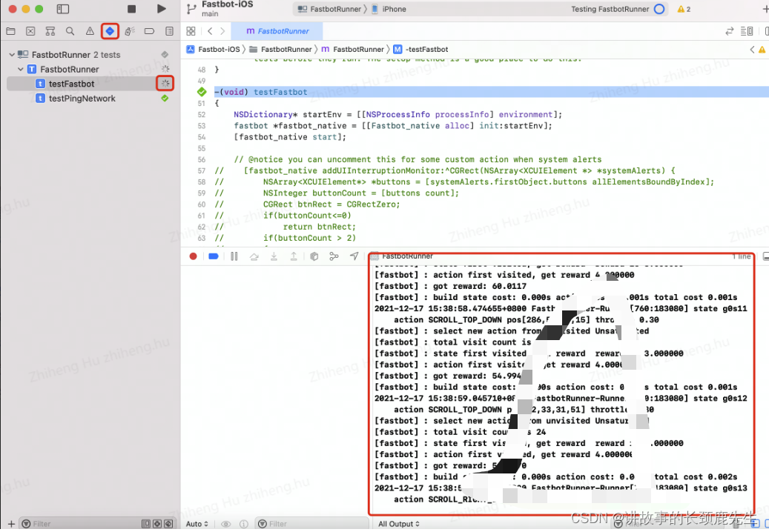Open the editor options lines menu
Screen dimensions: 769x532
point(747,31)
